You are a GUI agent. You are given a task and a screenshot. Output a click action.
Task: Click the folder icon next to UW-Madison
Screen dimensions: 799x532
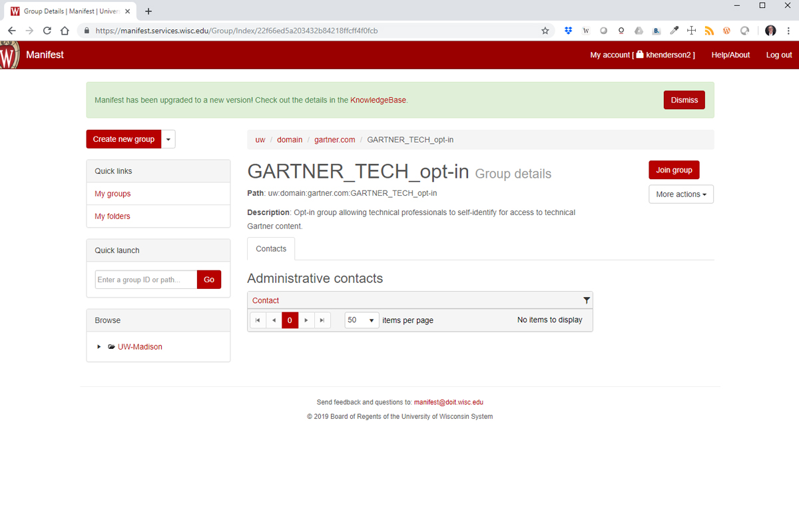pyautogui.click(x=111, y=346)
